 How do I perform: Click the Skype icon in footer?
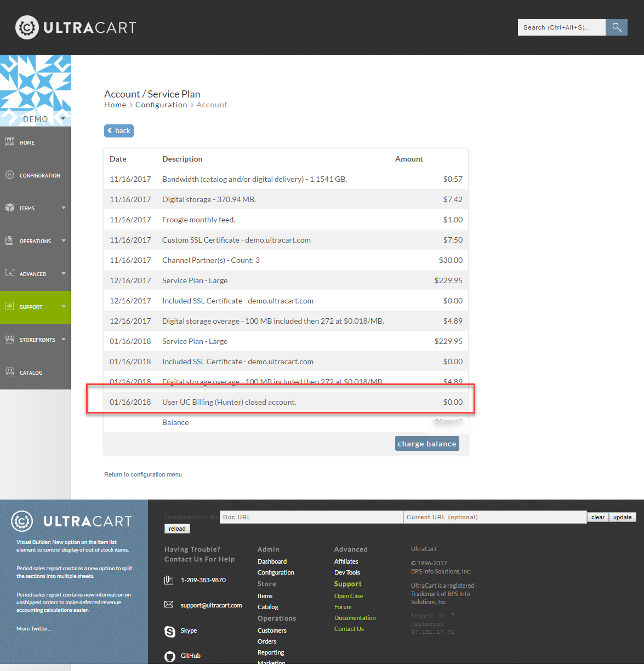point(170,632)
